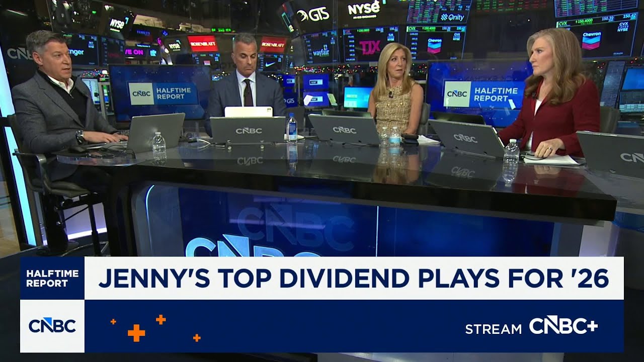Click the largest orange plus sign in the banner
This screenshot has width=644, height=362.
pos(136,333)
